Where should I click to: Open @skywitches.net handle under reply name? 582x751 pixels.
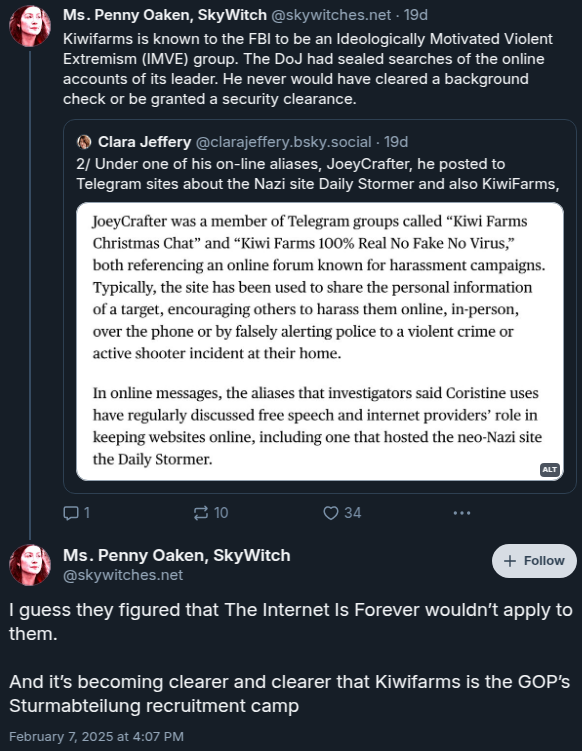(x=123, y=575)
